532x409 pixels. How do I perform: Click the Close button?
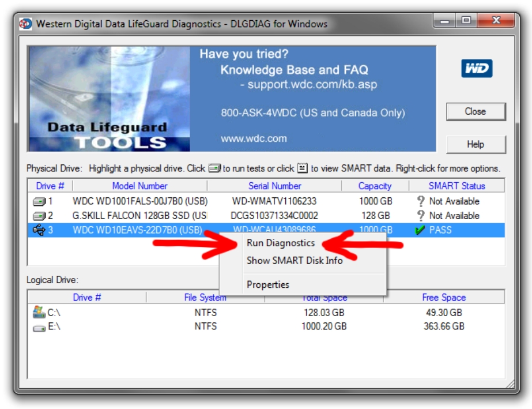point(476,112)
